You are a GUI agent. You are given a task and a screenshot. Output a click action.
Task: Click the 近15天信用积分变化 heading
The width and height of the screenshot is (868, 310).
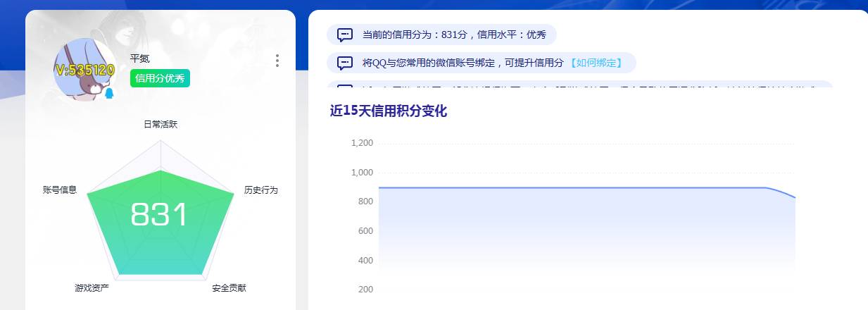tap(389, 111)
